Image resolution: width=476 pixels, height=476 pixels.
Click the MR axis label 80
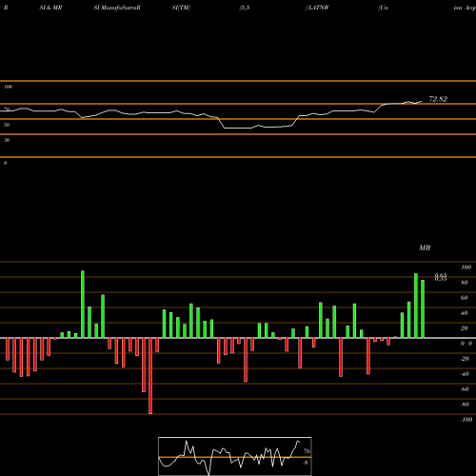(465, 283)
